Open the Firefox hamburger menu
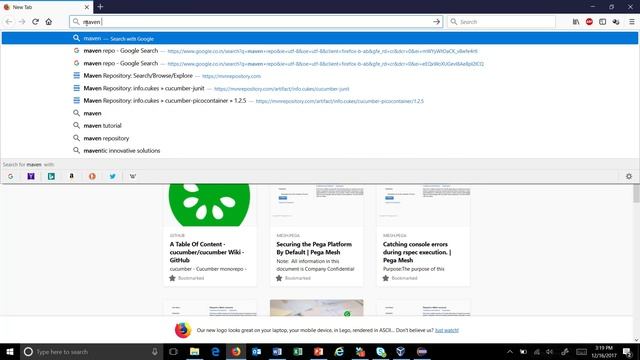Image resolution: width=640 pixels, height=360 pixels. 631,22
